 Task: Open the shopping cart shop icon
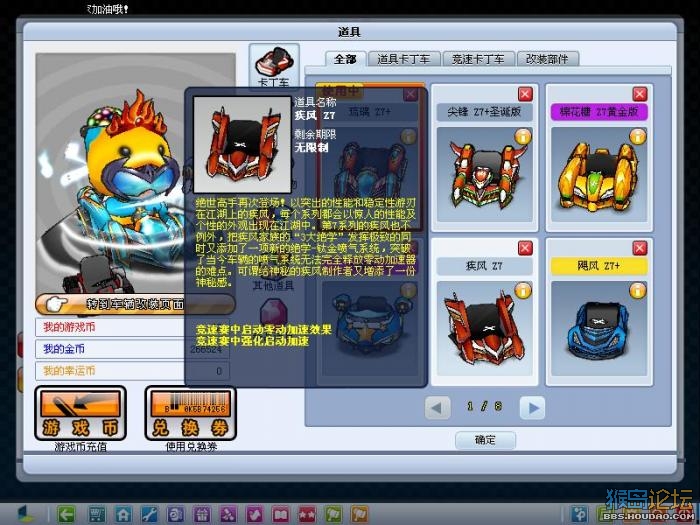96,515
